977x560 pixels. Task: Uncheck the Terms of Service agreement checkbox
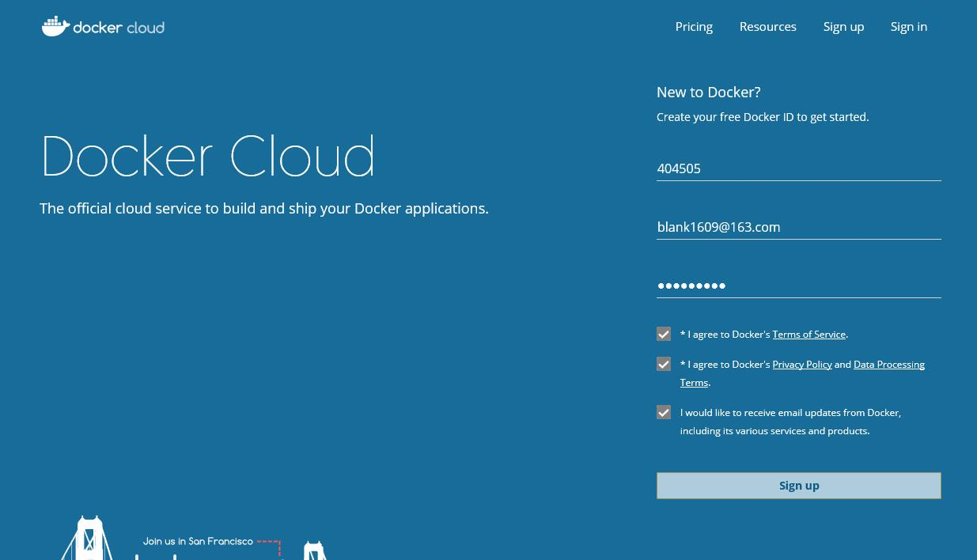click(x=664, y=334)
